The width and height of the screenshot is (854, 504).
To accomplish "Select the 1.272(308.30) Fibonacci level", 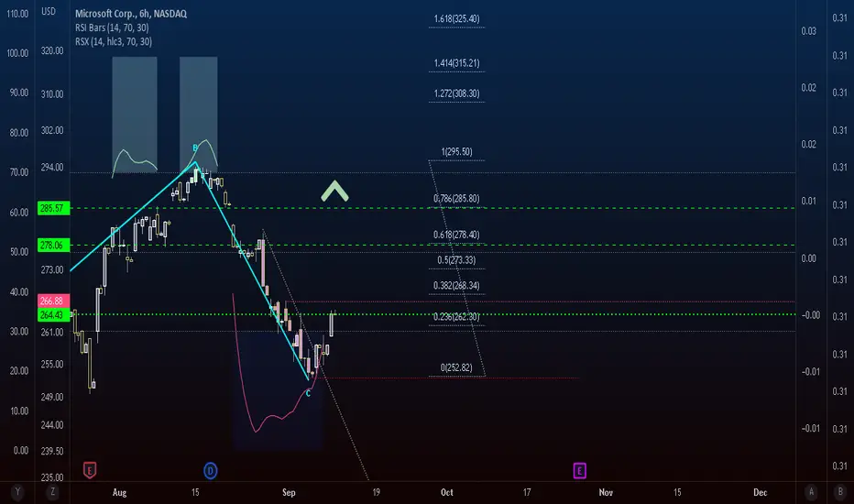I will point(456,93).
